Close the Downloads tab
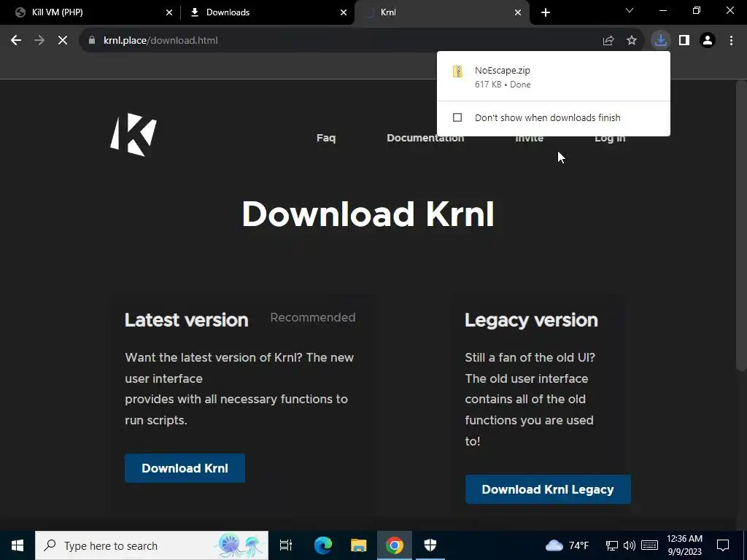The image size is (747, 560). coord(344,12)
